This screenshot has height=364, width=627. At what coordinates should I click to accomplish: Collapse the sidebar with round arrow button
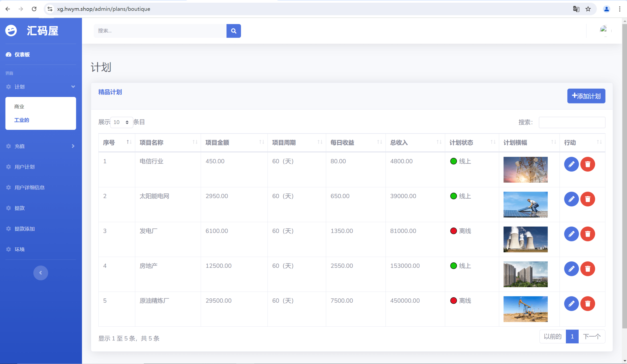[40, 273]
